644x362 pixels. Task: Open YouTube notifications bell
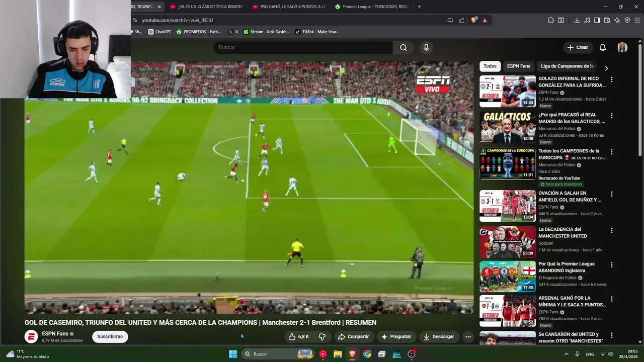pos(602,47)
